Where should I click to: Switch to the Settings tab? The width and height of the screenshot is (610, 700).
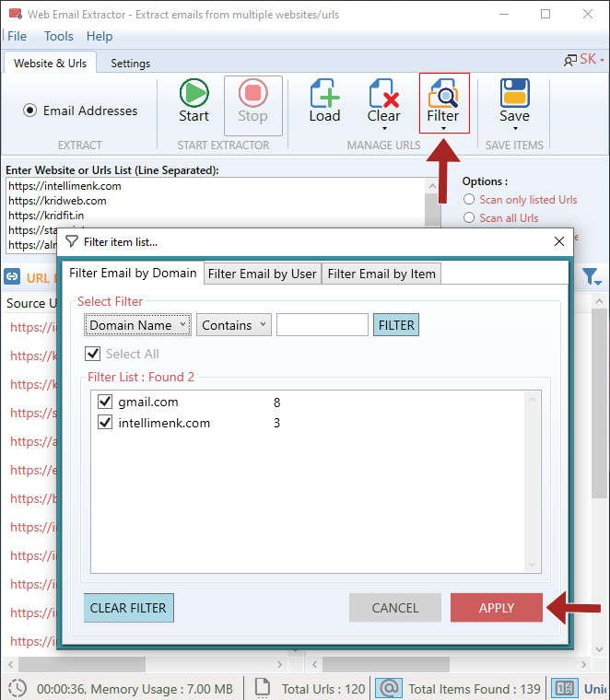pos(131,64)
